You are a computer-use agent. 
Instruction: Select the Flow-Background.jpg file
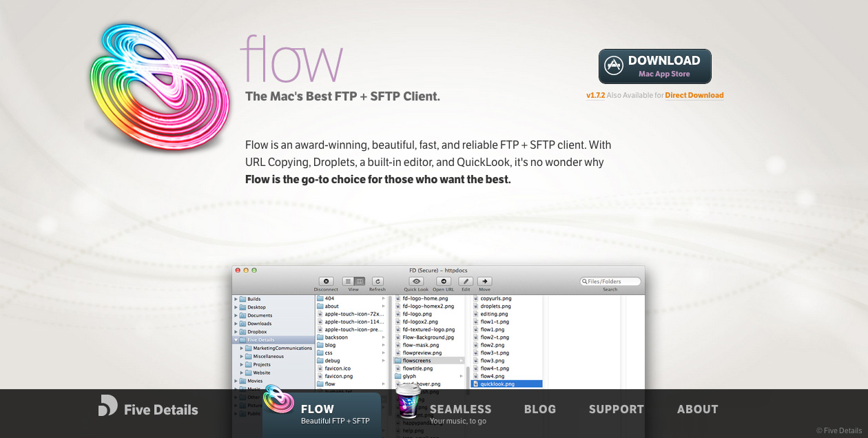click(x=428, y=337)
